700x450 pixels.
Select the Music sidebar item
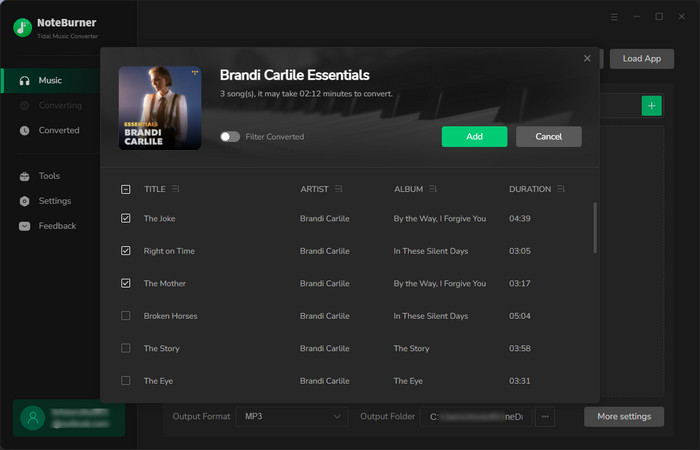coord(51,81)
